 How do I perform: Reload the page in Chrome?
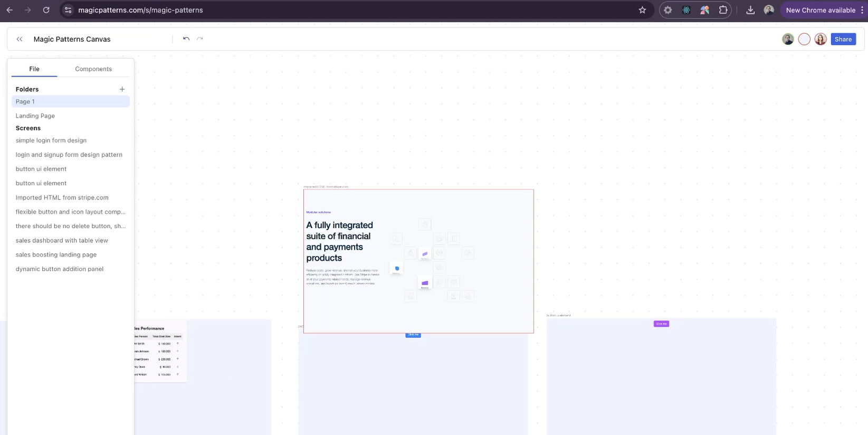point(46,10)
